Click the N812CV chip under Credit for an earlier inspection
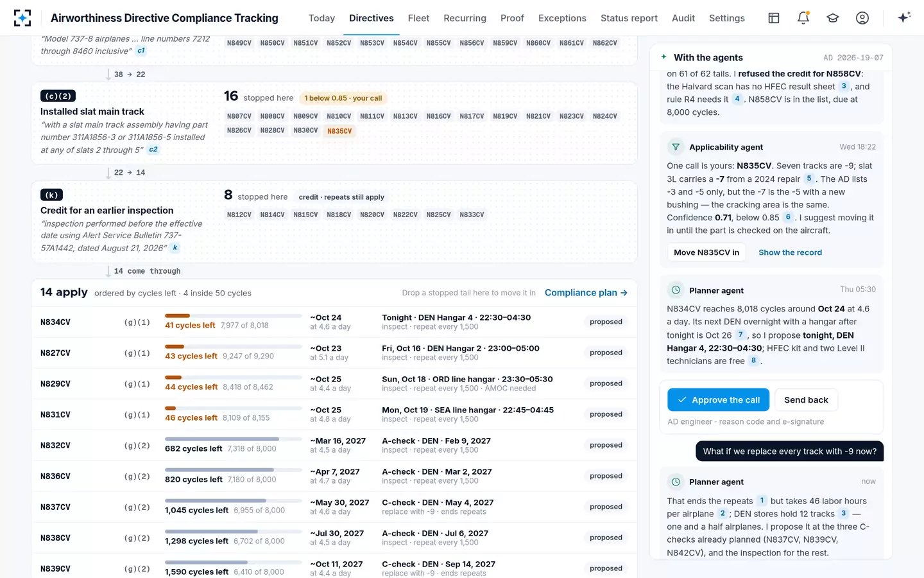The height and width of the screenshot is (578, 924). [x=239, y=215]
